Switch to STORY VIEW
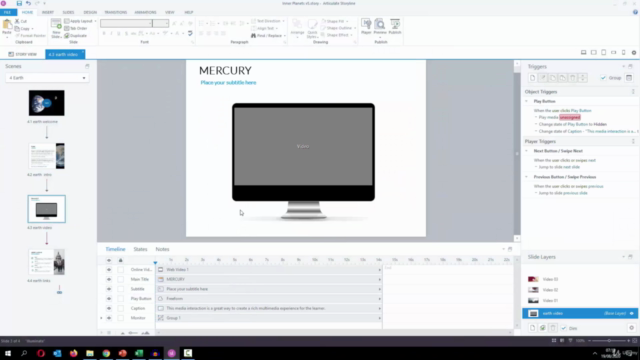 click(23, 54)
